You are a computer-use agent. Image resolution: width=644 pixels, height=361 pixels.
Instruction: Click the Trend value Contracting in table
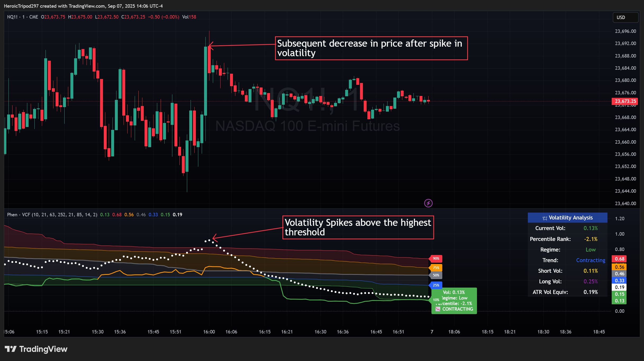coord(591,260)
